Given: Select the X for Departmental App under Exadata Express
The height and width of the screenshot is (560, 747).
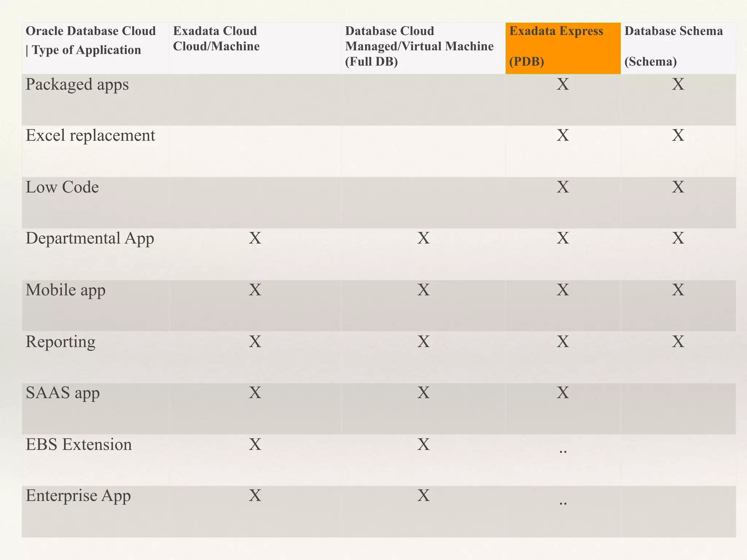Looking at the screenshot, I should [563, 238].
